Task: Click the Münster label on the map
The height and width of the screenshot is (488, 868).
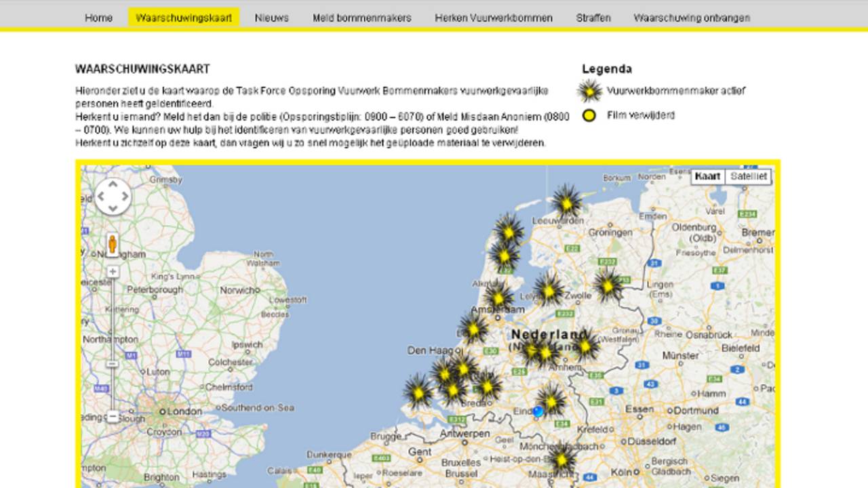Action: [680, 354]
